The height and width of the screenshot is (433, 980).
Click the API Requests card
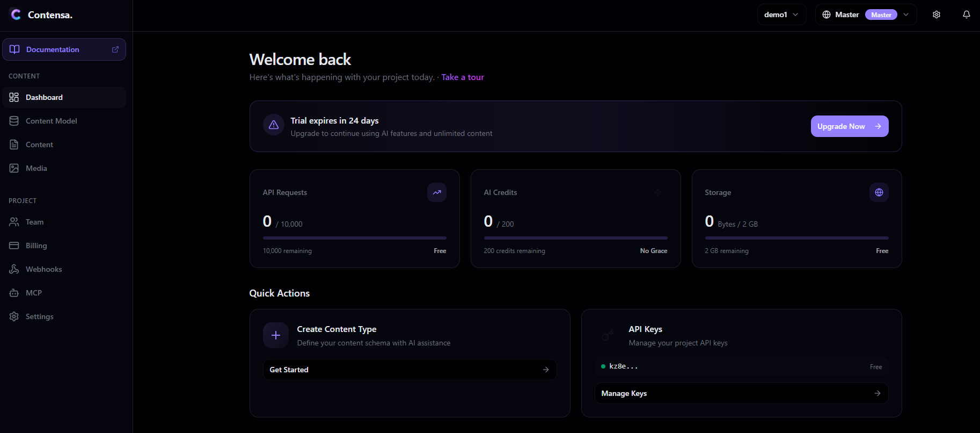point(355,219)
